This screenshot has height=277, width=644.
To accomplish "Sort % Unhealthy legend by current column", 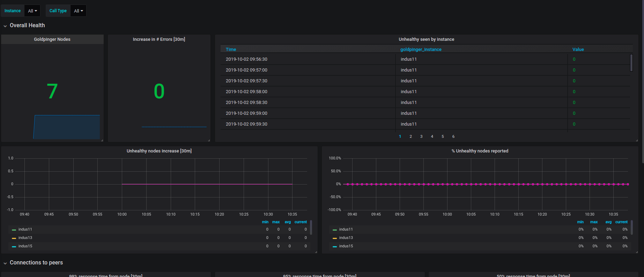I will click(x=621, y=222).
